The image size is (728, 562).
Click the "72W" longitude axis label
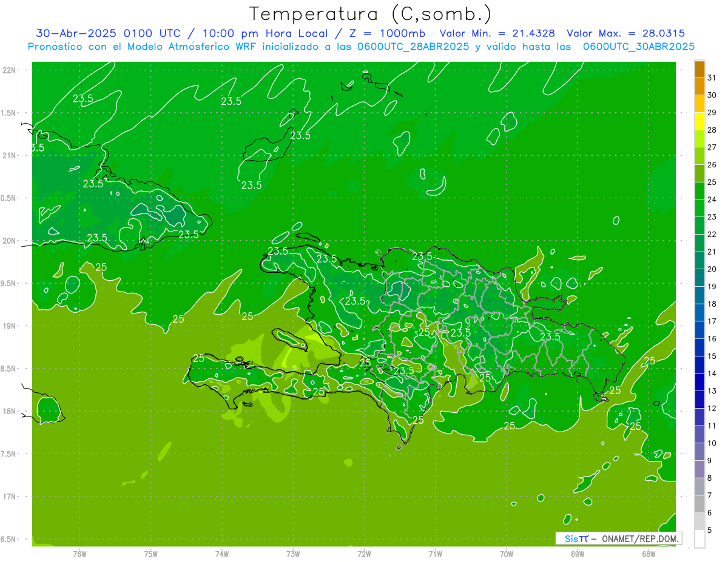click(364, 554)
